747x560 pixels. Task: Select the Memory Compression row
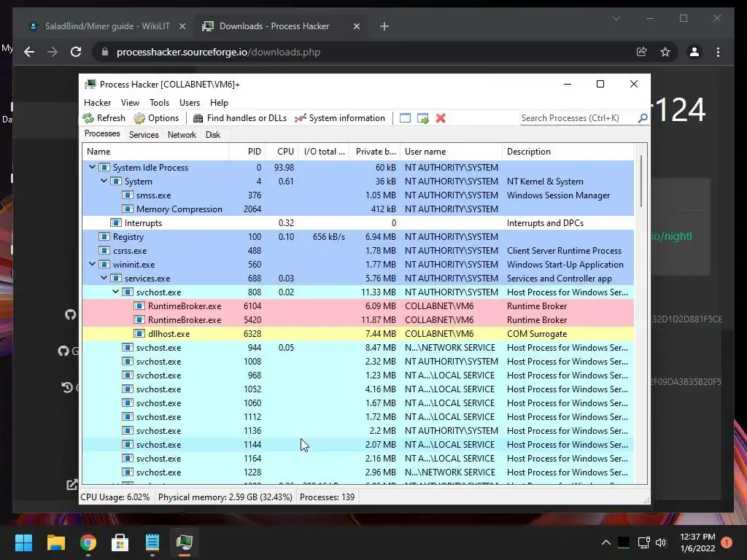(x=358, y=209)
